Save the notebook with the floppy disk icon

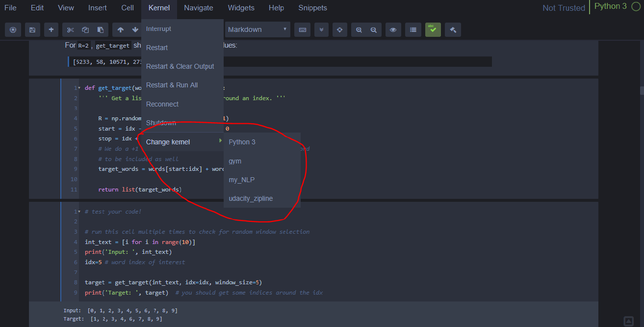(x=32, y=29)
